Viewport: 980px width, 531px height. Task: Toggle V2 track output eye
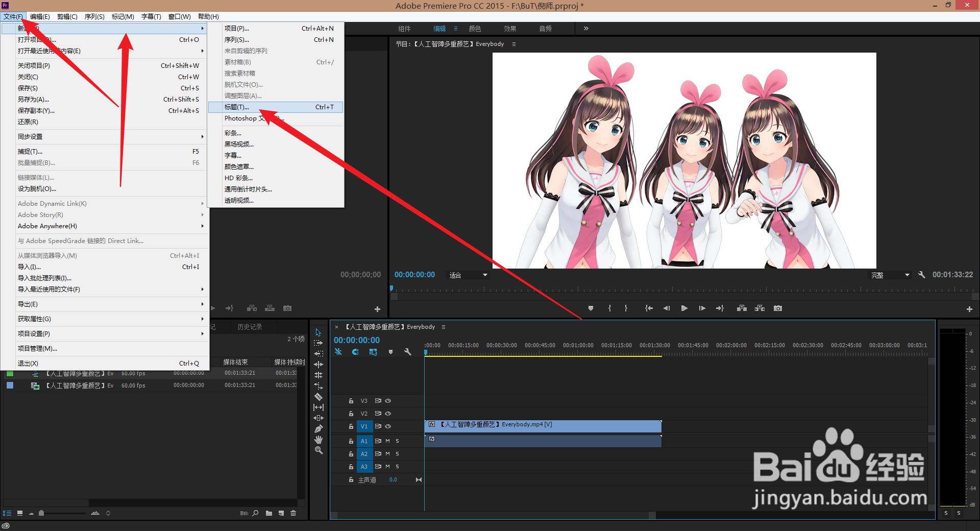point(388,414)
